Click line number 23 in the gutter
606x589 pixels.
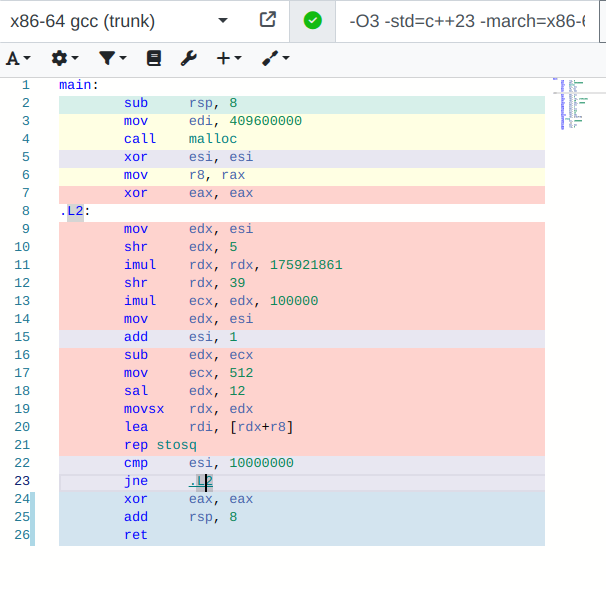[x=22, y=481]
